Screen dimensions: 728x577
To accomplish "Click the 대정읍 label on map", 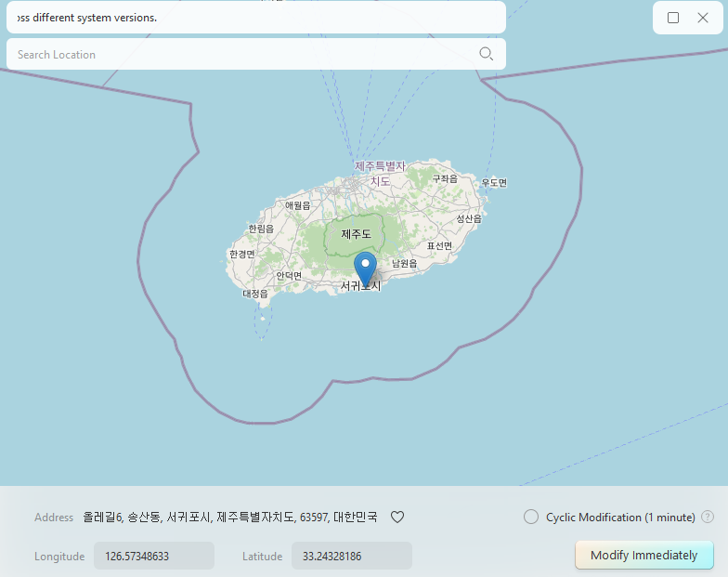I will point(254,294).
